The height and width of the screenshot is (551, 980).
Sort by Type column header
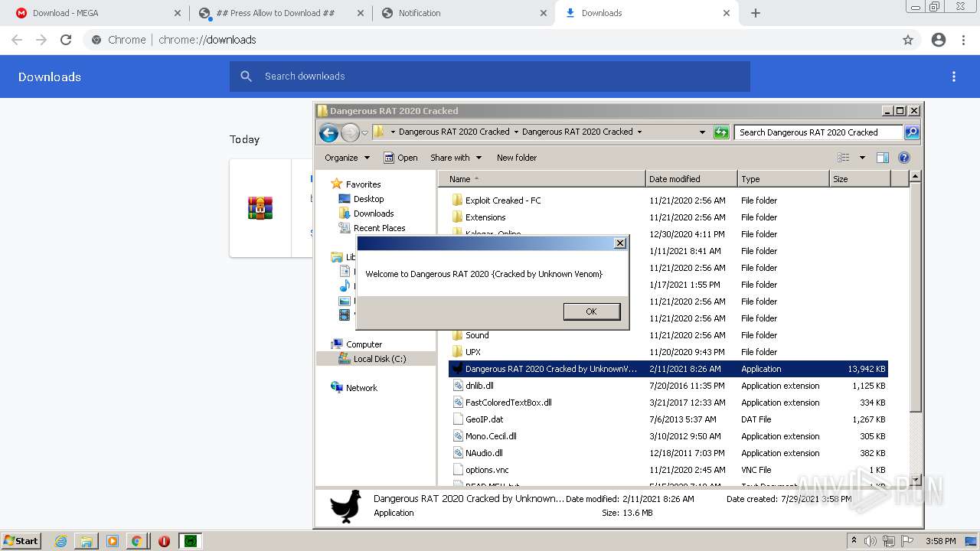tap(783, 179)
